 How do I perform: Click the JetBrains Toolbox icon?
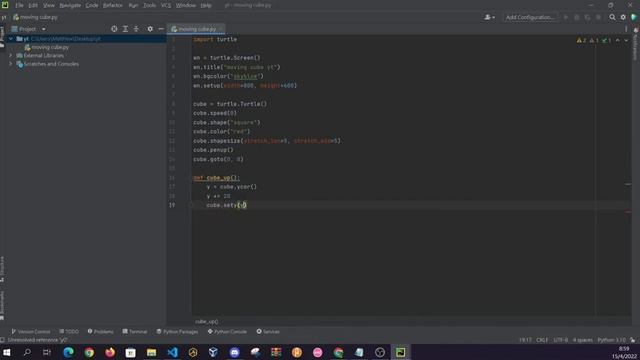pyautogui.click(x=634, y=17)
